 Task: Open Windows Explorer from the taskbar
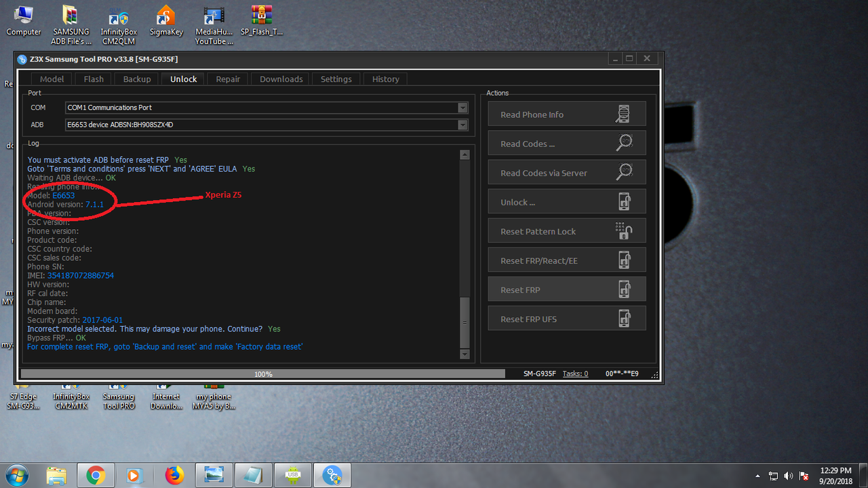click(57, 475)
